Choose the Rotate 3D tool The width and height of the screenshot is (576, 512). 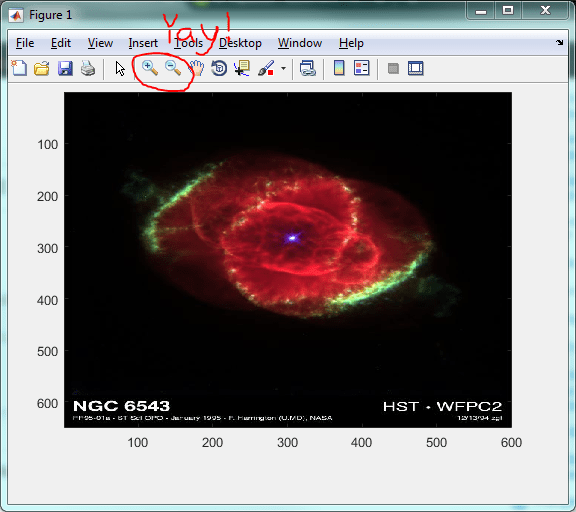(x=219, y=68)
